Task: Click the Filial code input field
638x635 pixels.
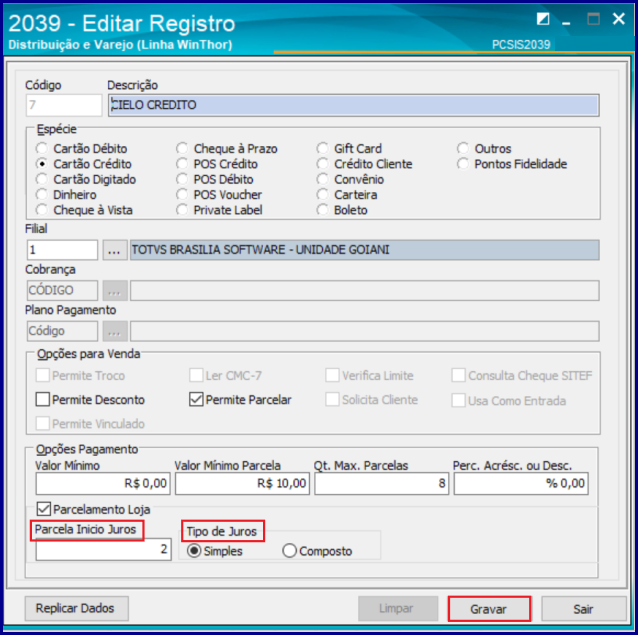Action: click(62, 250)
